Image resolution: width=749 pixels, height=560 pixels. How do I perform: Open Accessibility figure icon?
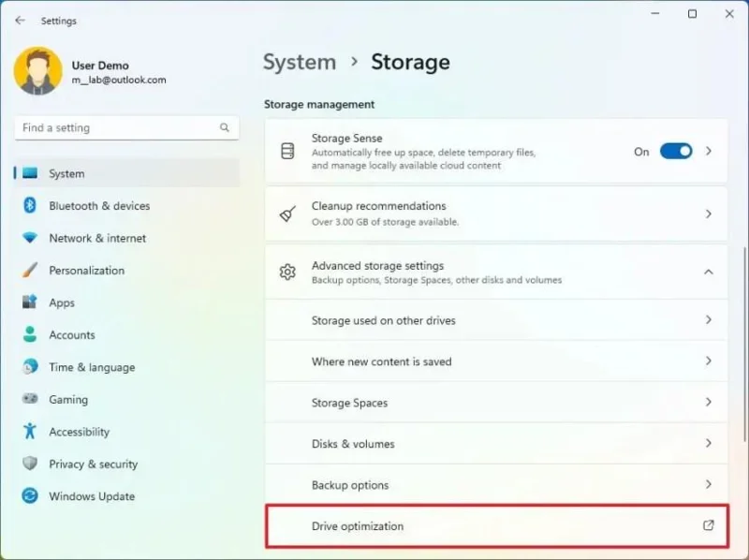(x=30, y=431)
